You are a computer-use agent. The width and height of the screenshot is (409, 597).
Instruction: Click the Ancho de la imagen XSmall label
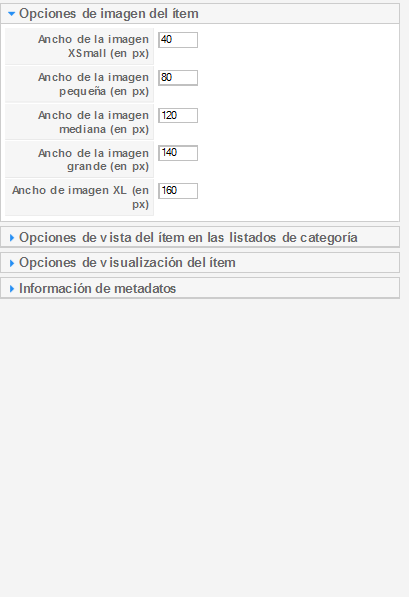tap(93, 46)
